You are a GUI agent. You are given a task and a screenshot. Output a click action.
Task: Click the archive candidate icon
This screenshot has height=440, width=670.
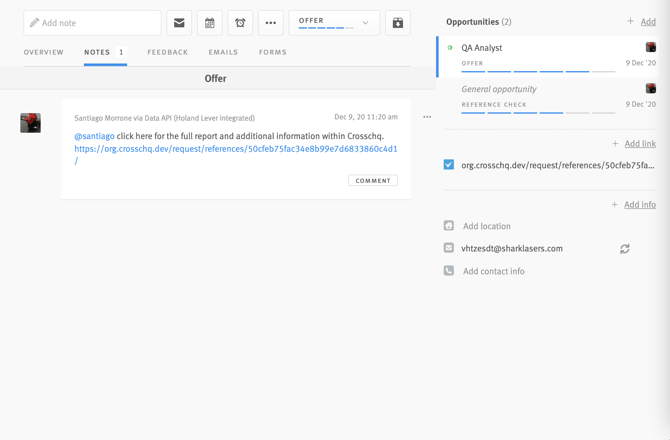coord(398,23)
